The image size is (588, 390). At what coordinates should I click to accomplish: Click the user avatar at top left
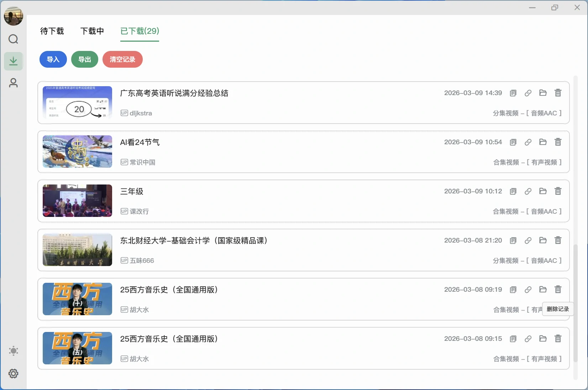point(13,16)
